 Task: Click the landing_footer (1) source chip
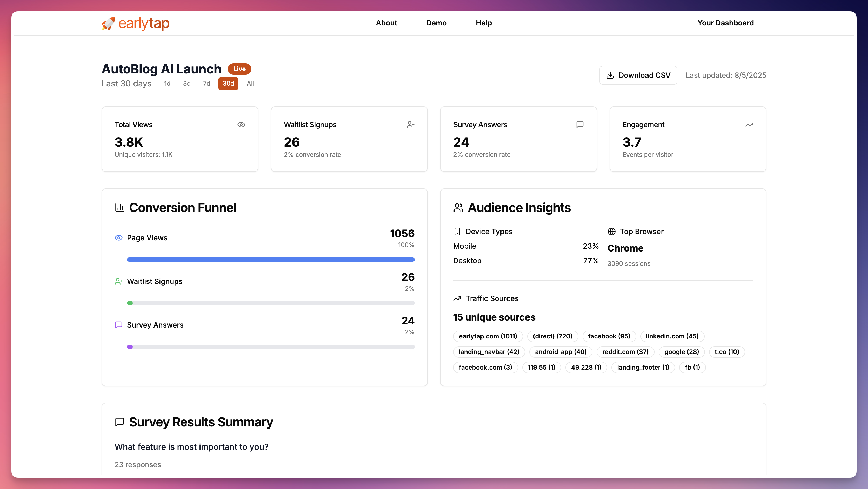click(x=643, y=368)
